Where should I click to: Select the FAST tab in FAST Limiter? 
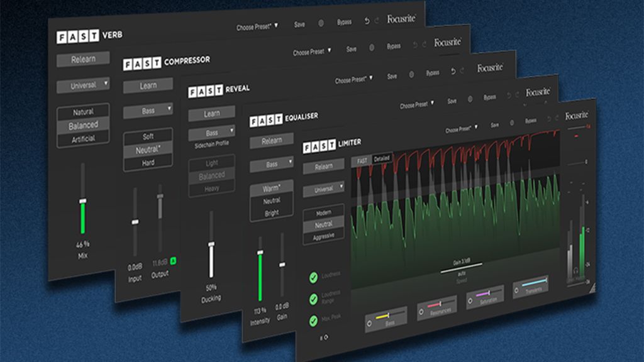pyautogui.click(x=363, y=160)
